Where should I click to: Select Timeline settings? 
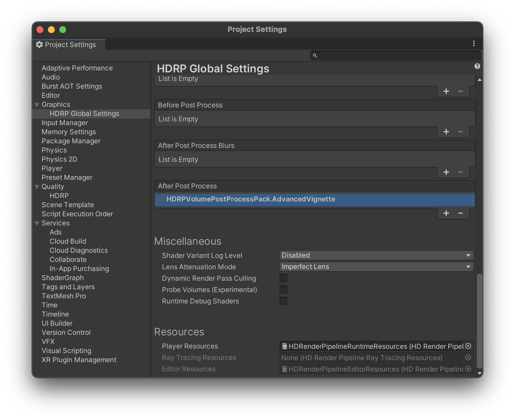tap(55, 314)
